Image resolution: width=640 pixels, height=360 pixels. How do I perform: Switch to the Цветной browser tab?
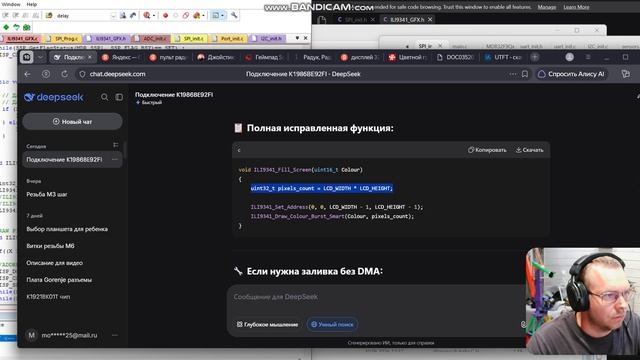click(408, 57)
